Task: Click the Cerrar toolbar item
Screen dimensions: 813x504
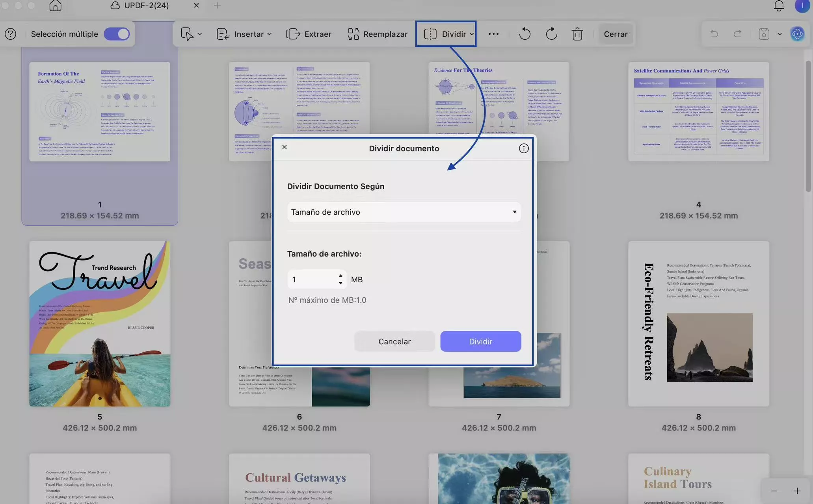Action: coord(616,34)
